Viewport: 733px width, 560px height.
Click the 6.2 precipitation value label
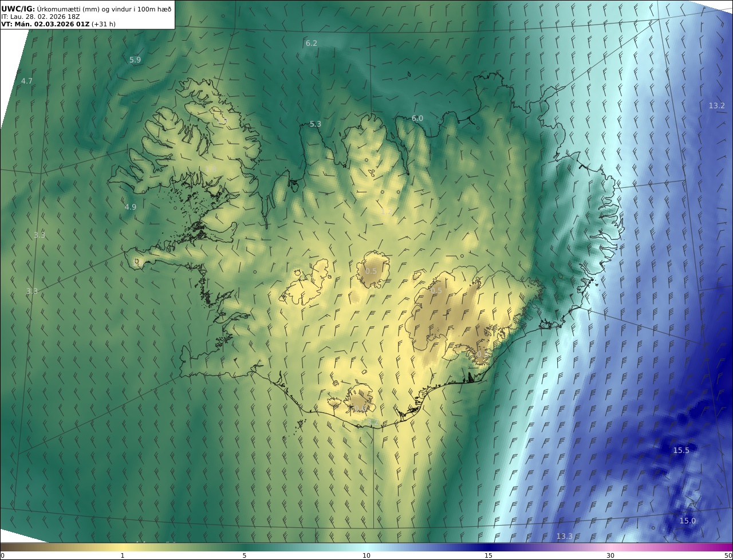tap(311, 43)
